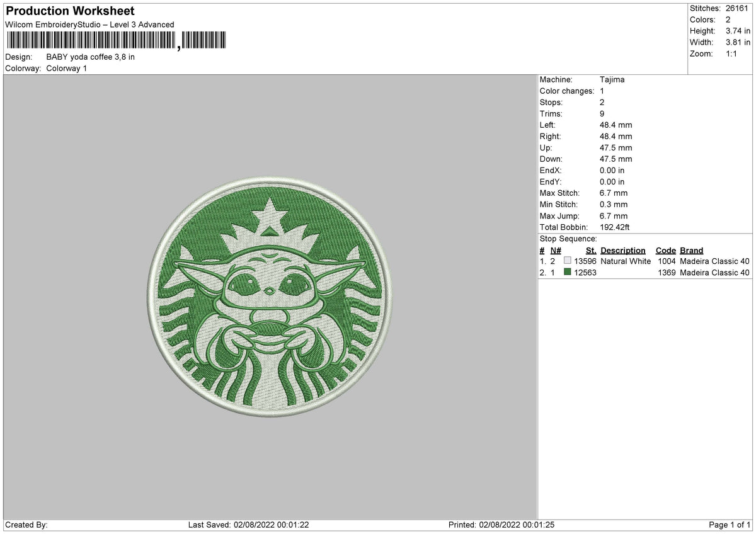The image size is (756, 534).
Task: Click the 'Max Stitch:' label
Action: coord(560,193)
